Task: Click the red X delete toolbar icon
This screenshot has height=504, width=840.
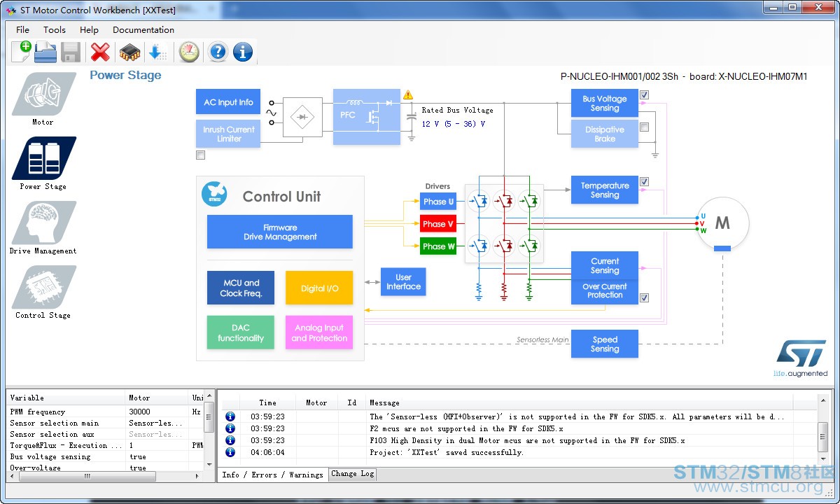Action: pos(101,52)
